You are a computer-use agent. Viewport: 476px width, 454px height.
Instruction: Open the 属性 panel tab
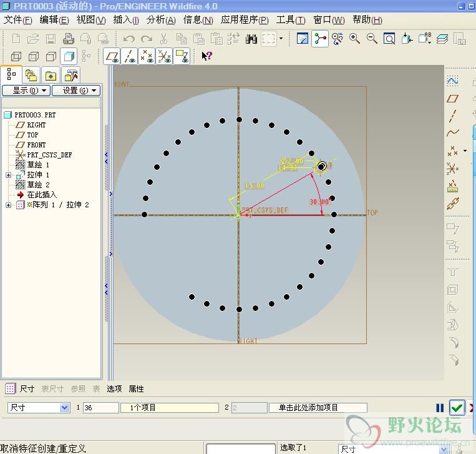pyautogui.click(x=136, y=388)
